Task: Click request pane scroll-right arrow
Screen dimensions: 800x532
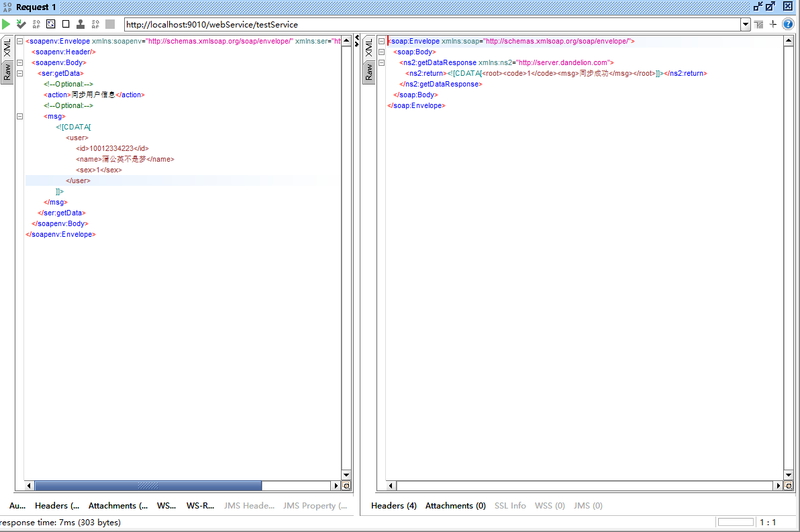Action: 336,486
